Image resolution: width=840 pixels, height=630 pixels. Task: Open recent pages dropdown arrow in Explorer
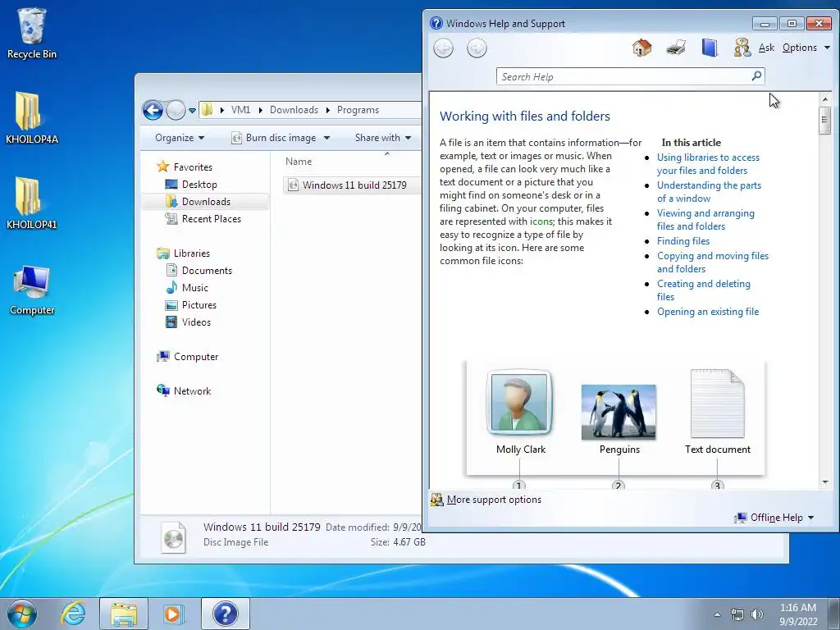(x=192, y=111)
